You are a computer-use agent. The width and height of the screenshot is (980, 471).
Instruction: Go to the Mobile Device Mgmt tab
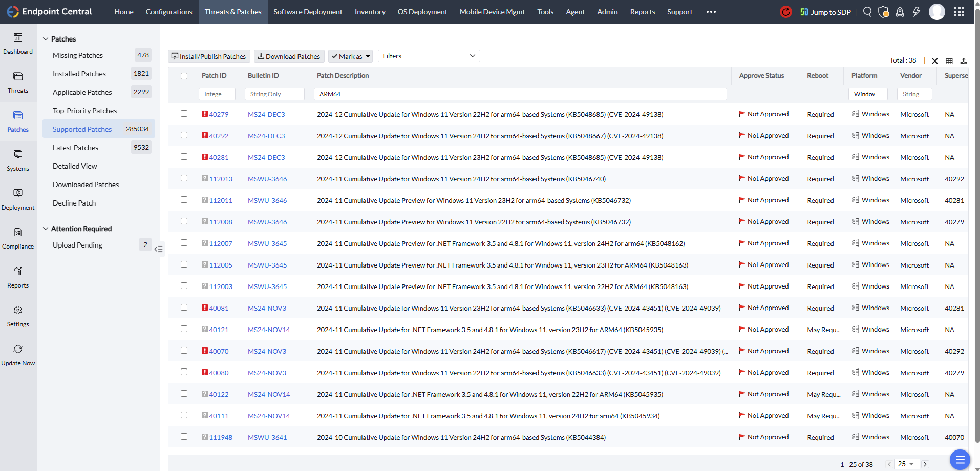point(492,12)
